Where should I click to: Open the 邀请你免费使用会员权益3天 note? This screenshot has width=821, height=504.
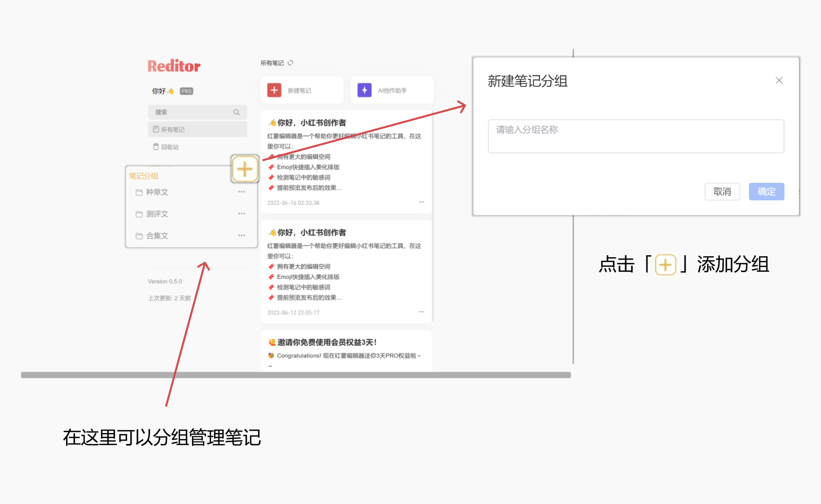click(x=346, y=351)
